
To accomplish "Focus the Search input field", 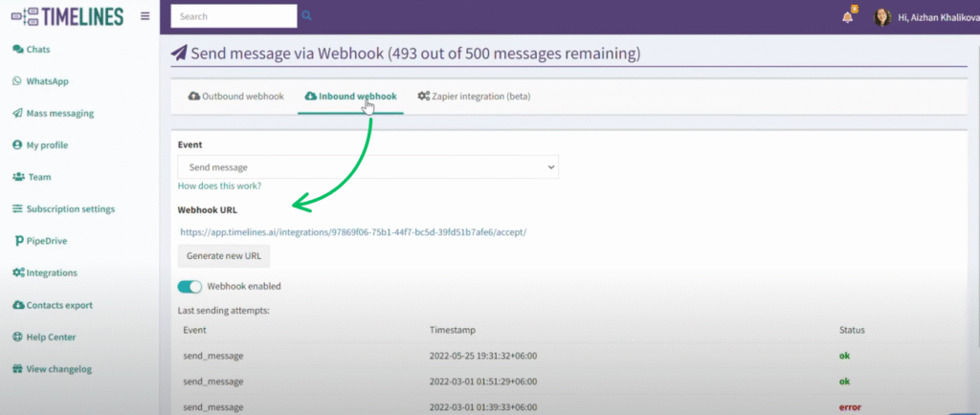I will point(234,16).
